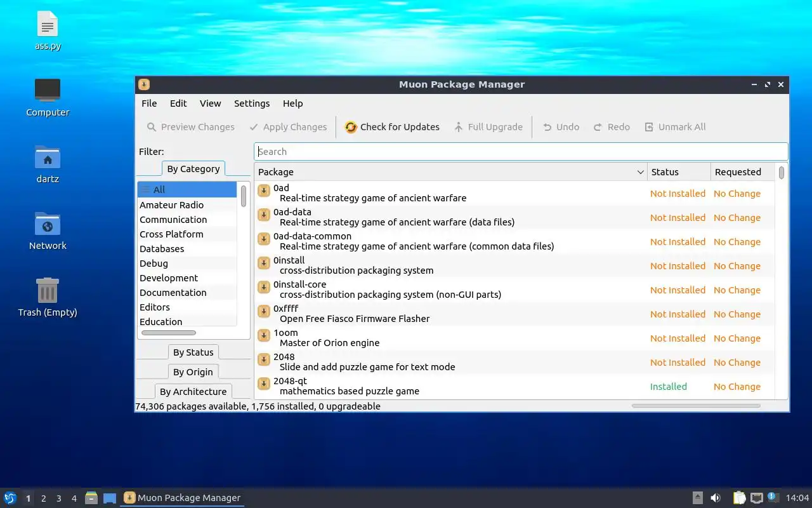Sort by the Requested column header
The image size is (812, 508).
click(x=743, y=172)
